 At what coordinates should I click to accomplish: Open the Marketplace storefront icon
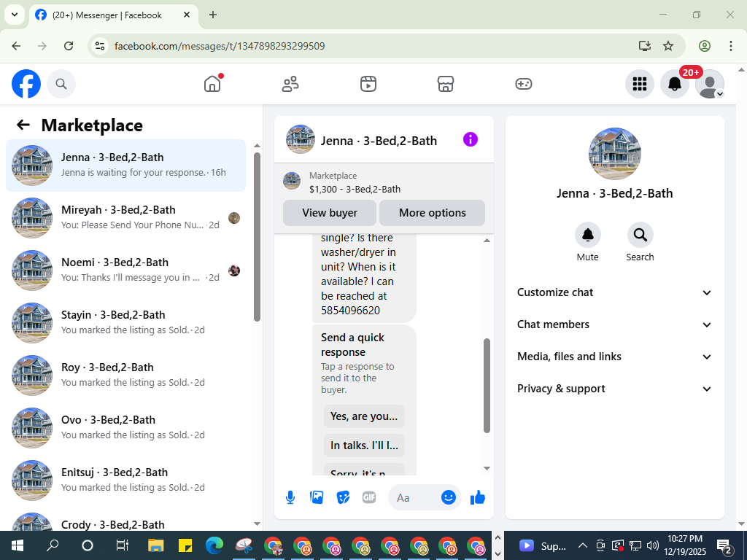click(x=446, y=84)
